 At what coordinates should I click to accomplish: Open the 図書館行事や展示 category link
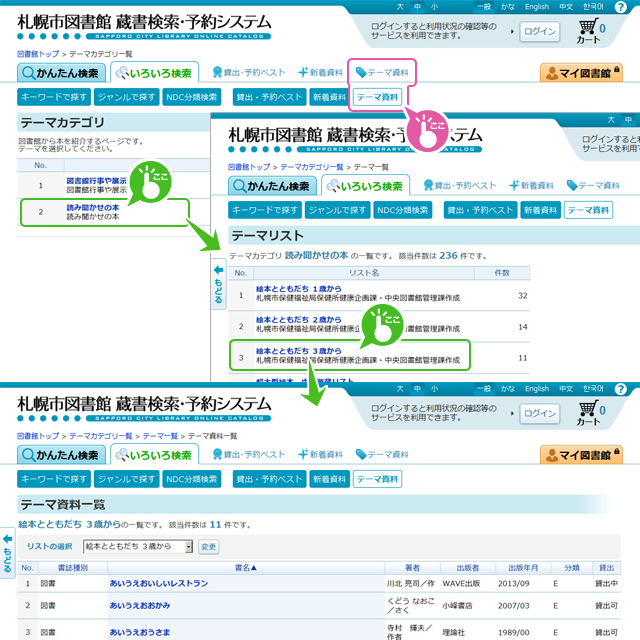coord(96,181)
